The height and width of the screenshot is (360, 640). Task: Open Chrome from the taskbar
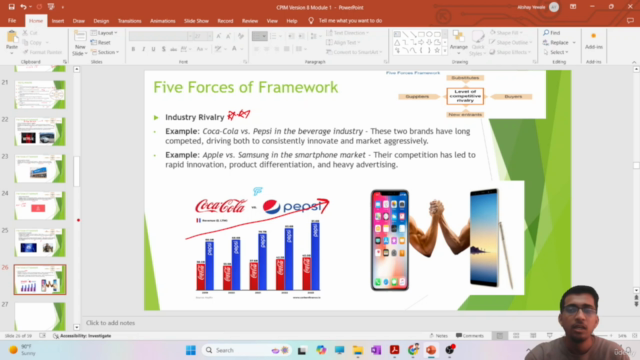(413, 350)
